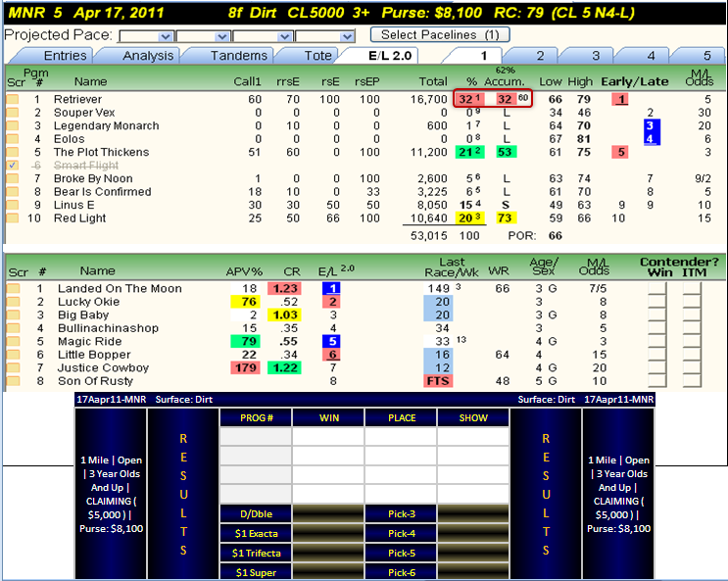The image size is (728, 581).
Task: Click Bear Is Confirmed horse name
Action: click(x=103, y=191)
